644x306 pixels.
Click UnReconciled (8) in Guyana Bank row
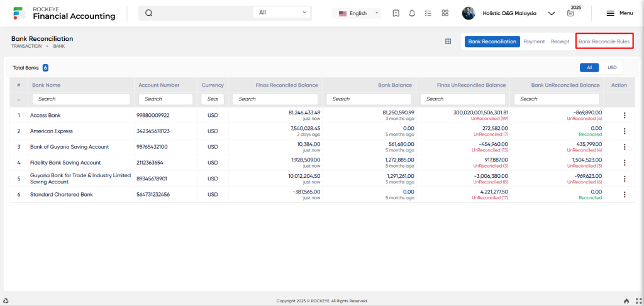pos(491,182)
